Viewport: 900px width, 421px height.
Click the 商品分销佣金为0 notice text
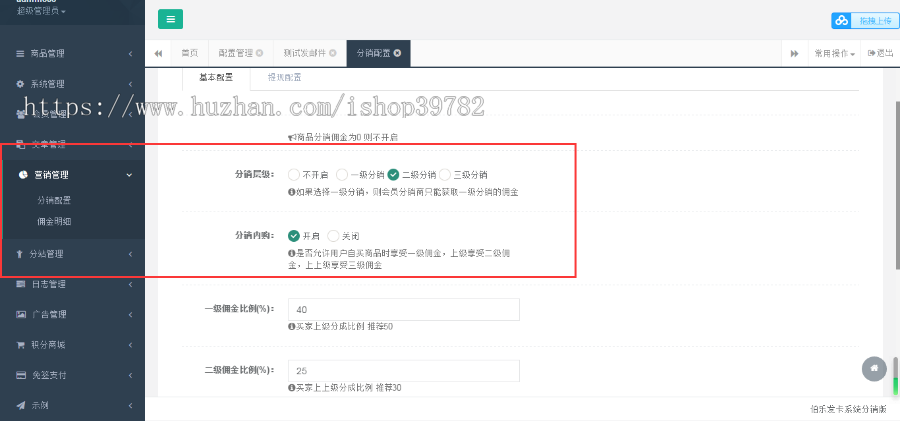pyautogui.click(x=343, y=138)
